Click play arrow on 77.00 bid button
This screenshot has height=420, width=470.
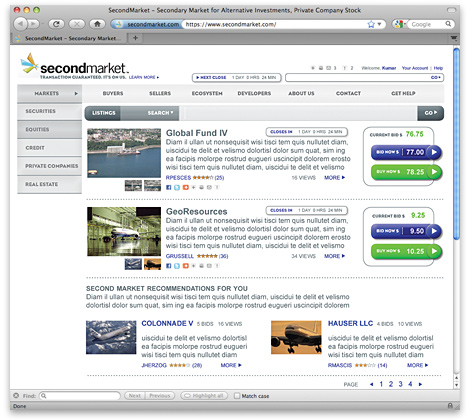point(434,152)
